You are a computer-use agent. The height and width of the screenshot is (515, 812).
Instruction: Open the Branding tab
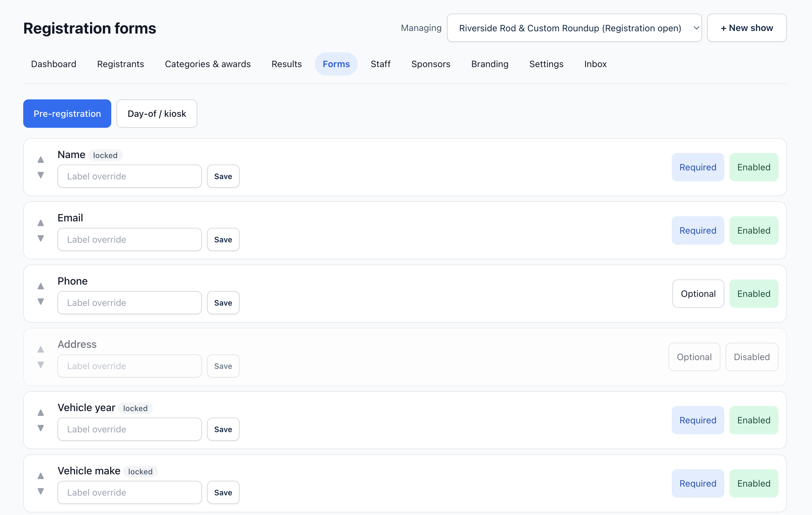click(x=490, y=64)
